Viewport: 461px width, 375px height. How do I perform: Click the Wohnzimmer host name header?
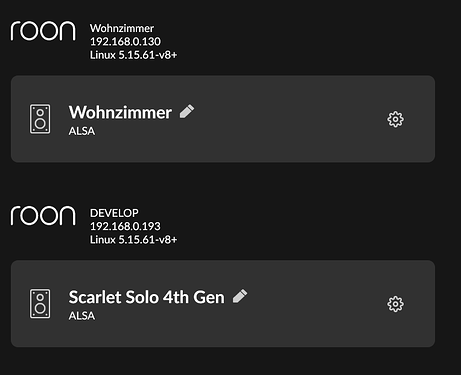tap(122, 28)
